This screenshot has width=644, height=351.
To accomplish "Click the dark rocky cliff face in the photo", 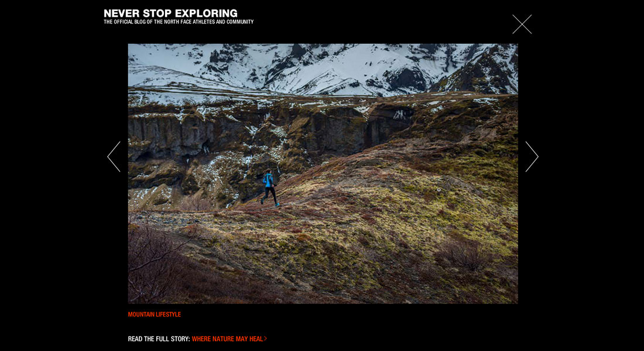I will (x=246, y=136).
